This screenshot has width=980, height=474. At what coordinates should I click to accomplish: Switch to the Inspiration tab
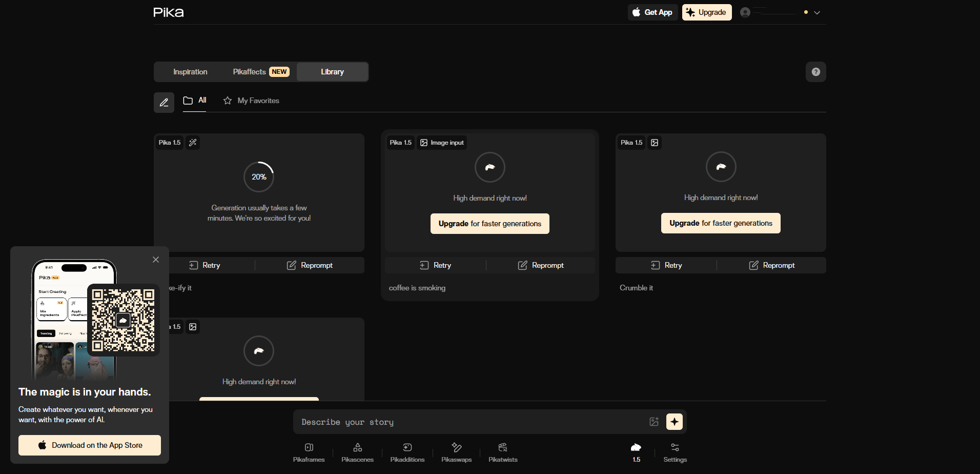point(190,72)
